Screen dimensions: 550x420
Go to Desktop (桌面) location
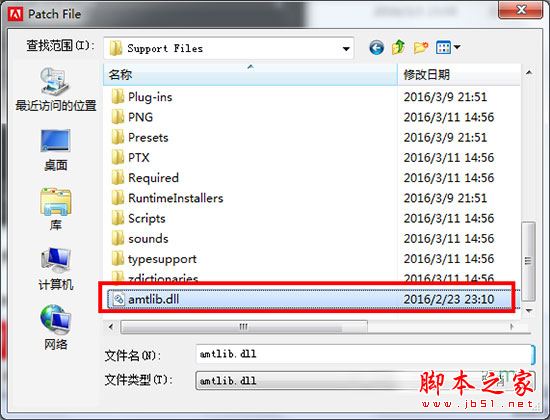tap(55, 150)
